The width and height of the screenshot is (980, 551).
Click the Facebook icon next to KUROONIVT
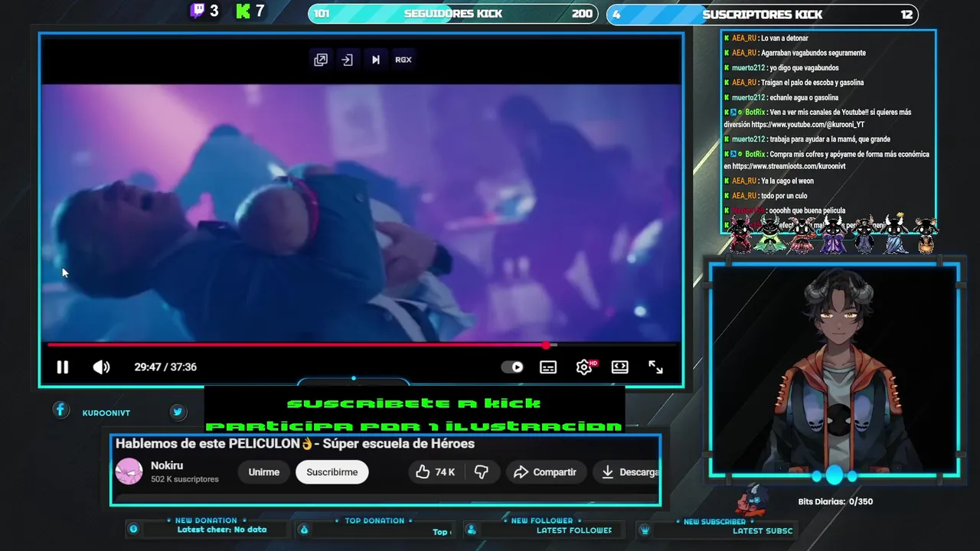click(60, 410)
